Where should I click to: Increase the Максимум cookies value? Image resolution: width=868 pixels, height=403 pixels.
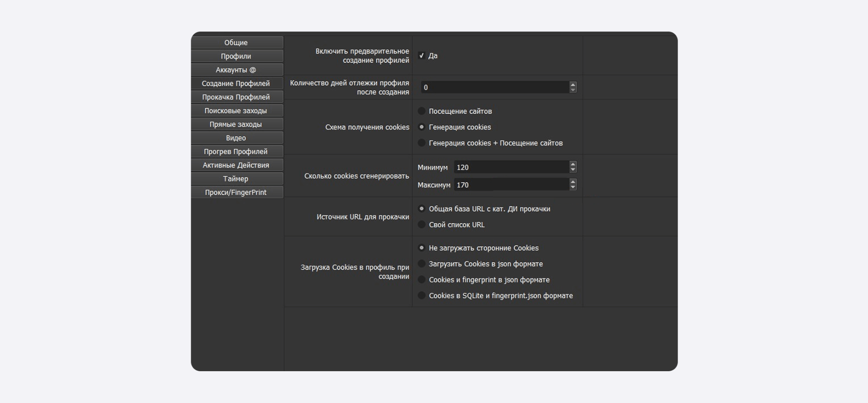point(573,182)
